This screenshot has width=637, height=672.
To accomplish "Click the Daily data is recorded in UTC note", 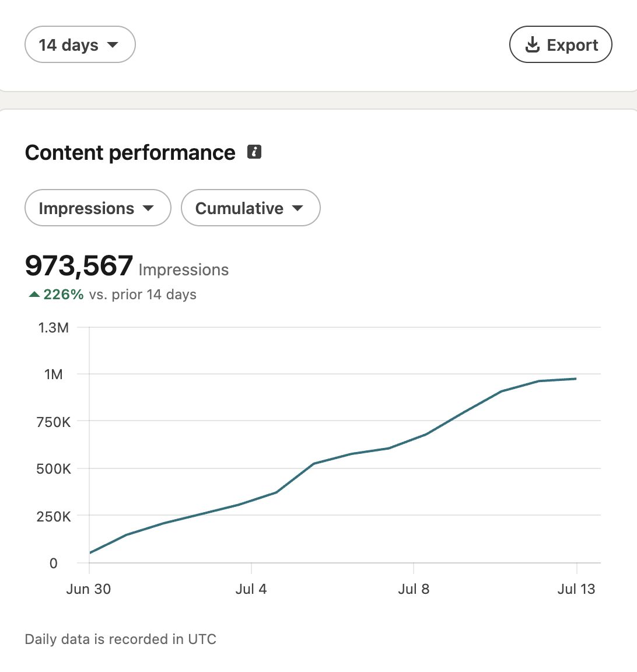I will [x=120, y=639].
